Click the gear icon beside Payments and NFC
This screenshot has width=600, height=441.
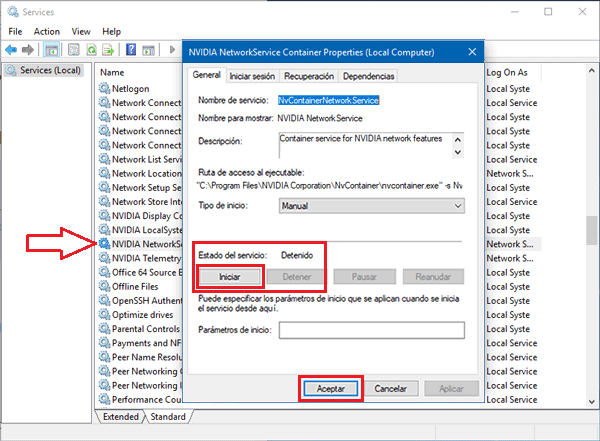point(104,343)
